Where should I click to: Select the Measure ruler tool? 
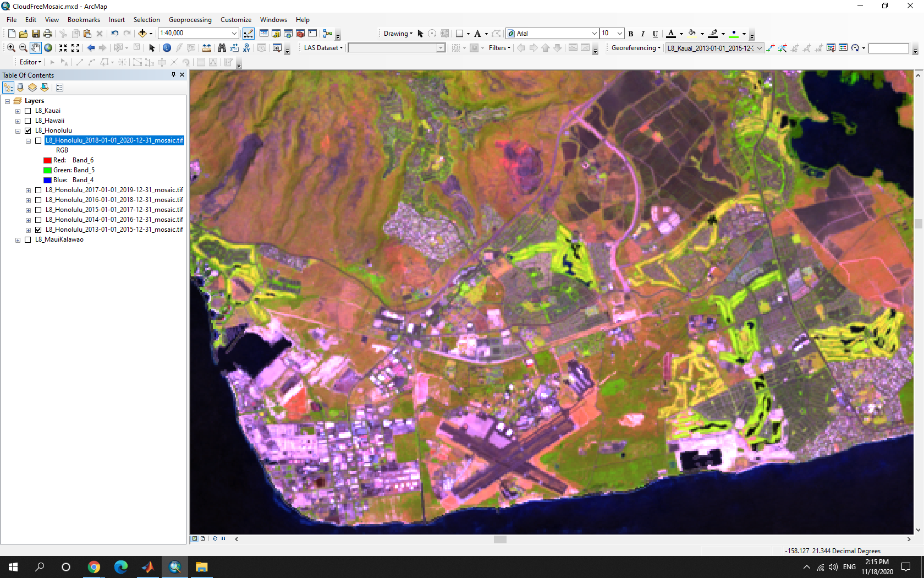pos(207,48)
